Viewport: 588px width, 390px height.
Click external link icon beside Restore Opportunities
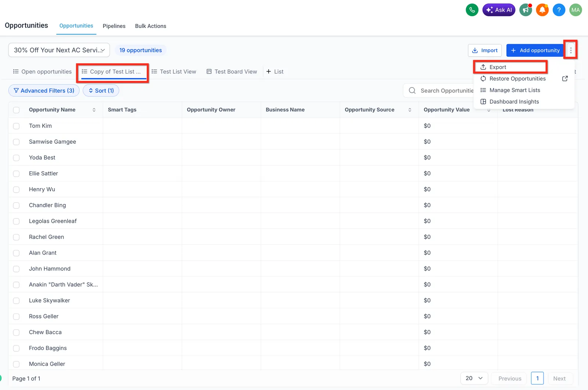pos(565,79)
